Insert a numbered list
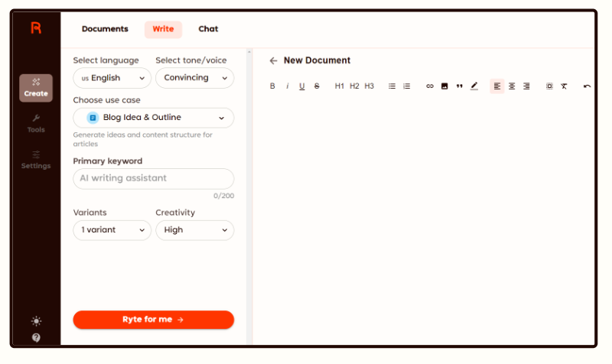 point(407,86)
